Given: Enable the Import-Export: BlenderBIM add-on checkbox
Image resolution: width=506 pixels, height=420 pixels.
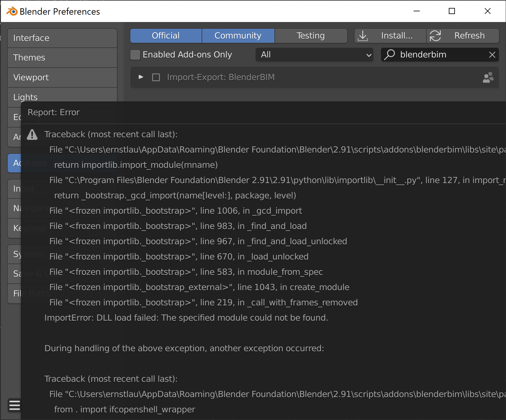Looking at the screenshot, I should tap(156, 77).
